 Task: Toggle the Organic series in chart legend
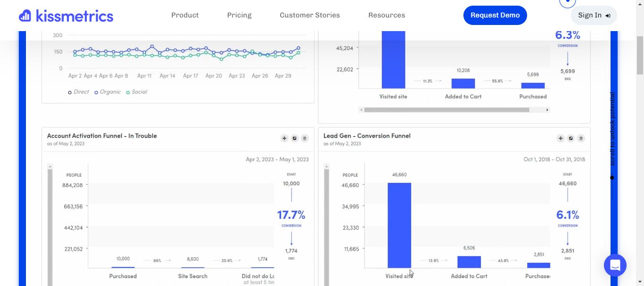107,92
